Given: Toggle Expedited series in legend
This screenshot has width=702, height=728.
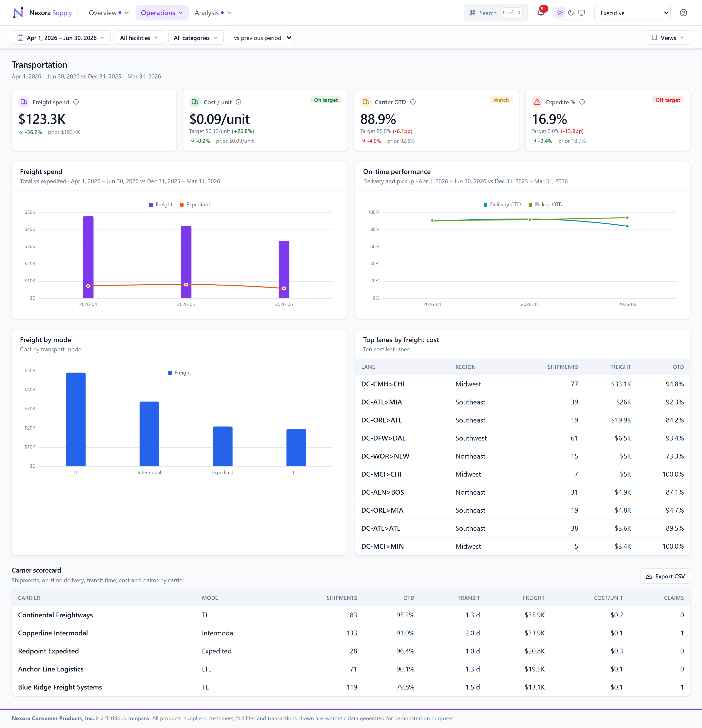Looking at the screenshot, I should [x=195, y=205].
